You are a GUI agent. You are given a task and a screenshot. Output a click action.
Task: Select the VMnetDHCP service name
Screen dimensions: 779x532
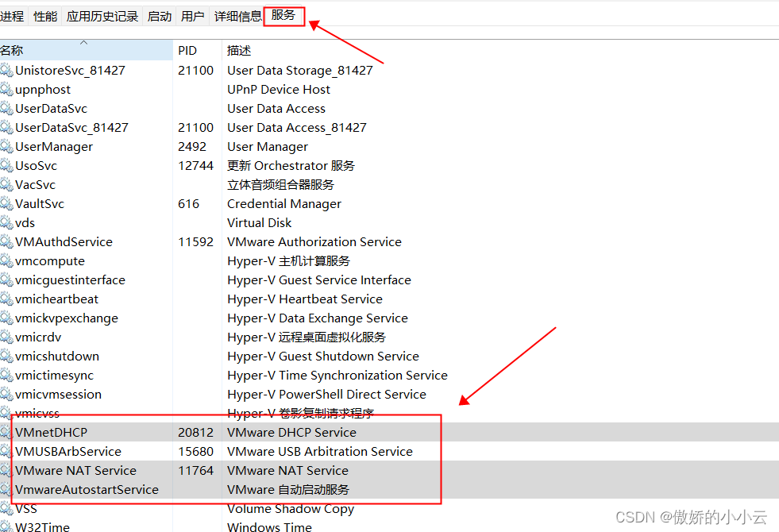[x=51, y=432]
